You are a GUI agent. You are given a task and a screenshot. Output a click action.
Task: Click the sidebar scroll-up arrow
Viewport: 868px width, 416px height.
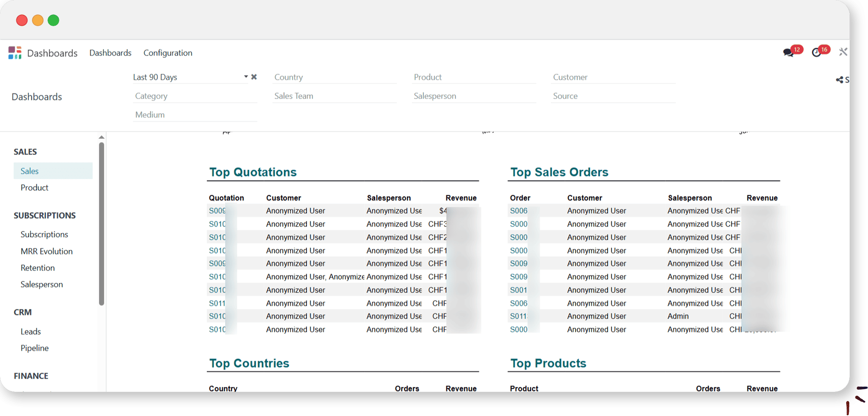[101, 137]
